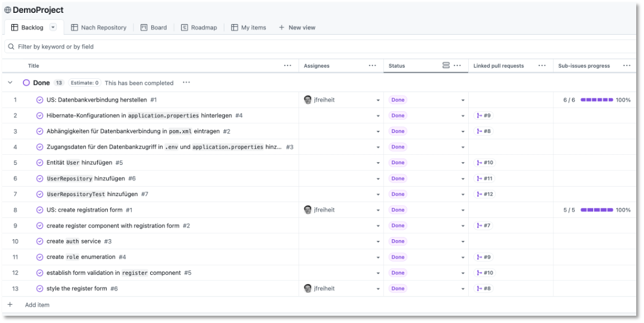
Task: Open pull request #11 in UserRepository row
Action: coord(484,179)
